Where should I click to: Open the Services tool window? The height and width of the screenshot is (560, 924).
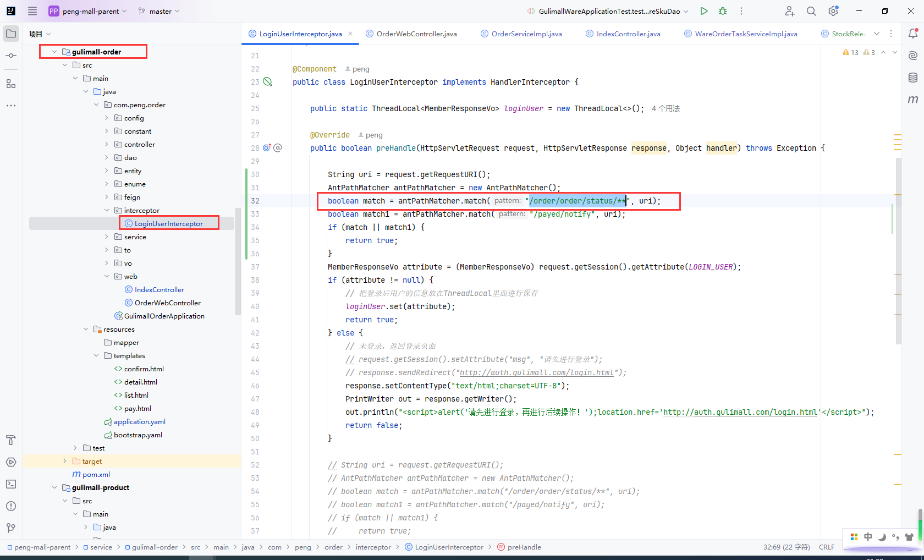pyautogui.click(x=11, y=462)
